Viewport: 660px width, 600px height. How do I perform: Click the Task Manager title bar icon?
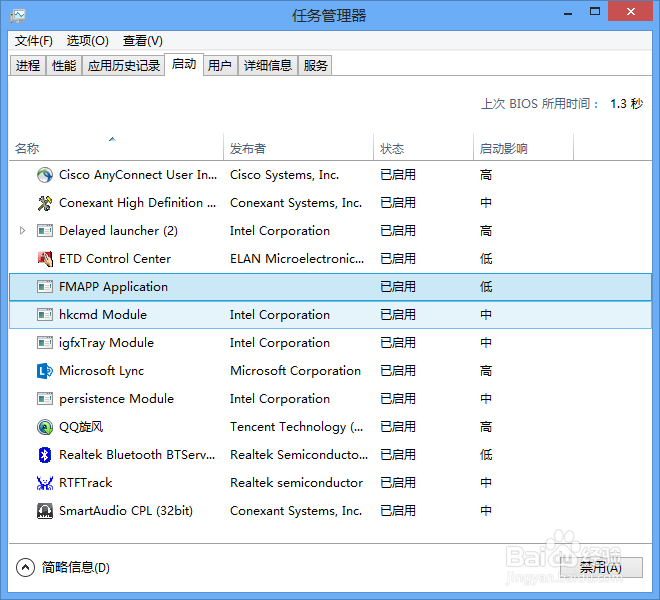point(18,16)
